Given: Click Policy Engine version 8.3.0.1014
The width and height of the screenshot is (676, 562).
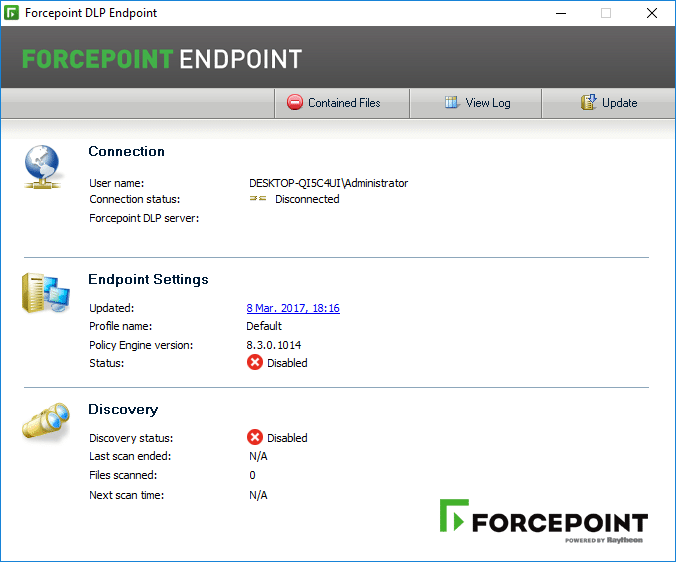Looking at the screenshot, I should (273, 345).
